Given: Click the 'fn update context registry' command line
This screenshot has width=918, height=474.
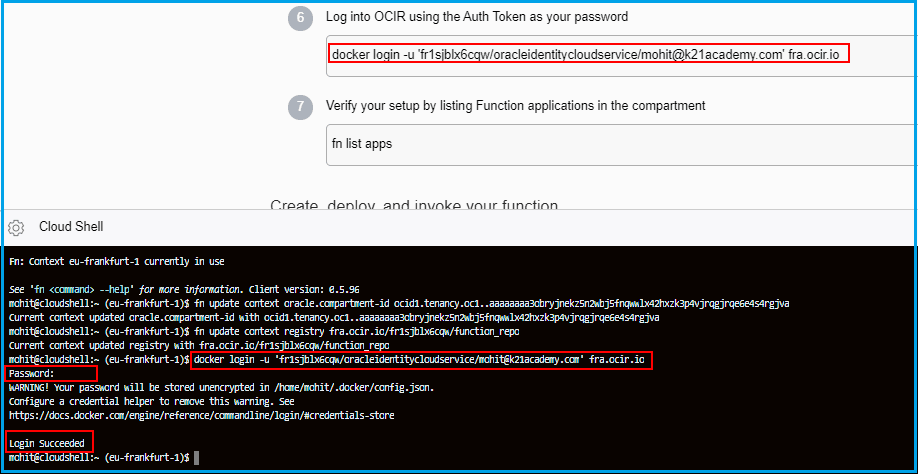Looking at the screenshot, I should point(357,331).
